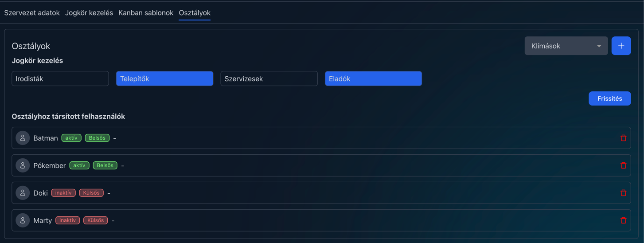Screen dimensions: 644x243
Task: Enable the Szervizesek role option
Action: coord(269,78)
